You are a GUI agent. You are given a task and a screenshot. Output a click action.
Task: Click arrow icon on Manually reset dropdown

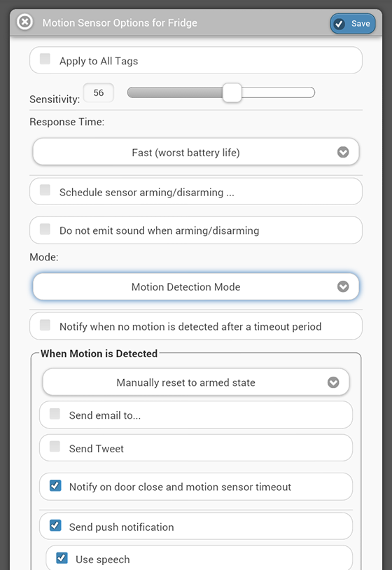click(333, 382)
